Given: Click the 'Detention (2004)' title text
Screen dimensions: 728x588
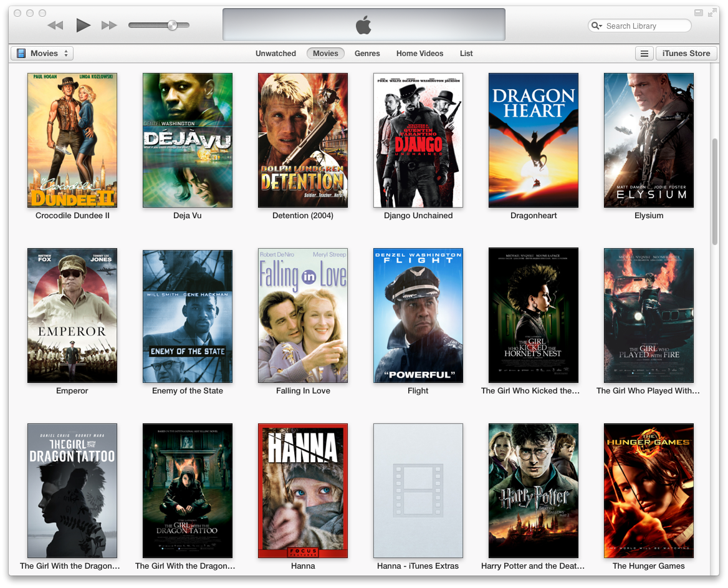Looking at the screenshot, I should (303, 216).
